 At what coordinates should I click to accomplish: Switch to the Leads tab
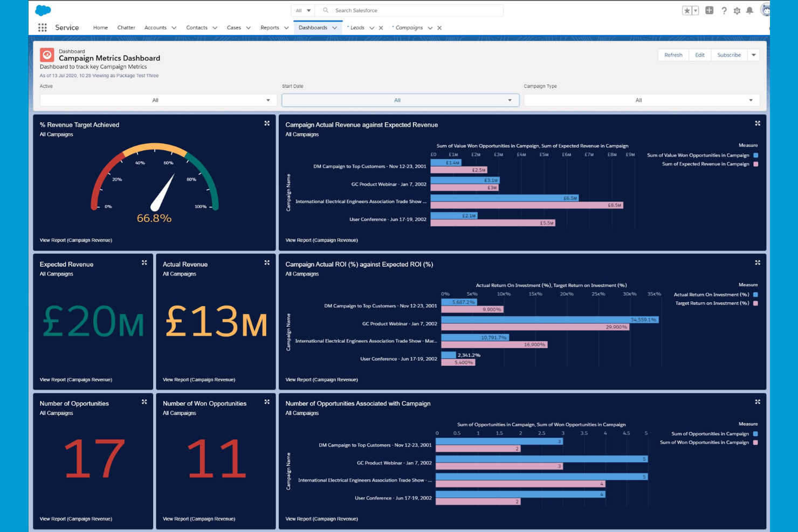point(357,27)
